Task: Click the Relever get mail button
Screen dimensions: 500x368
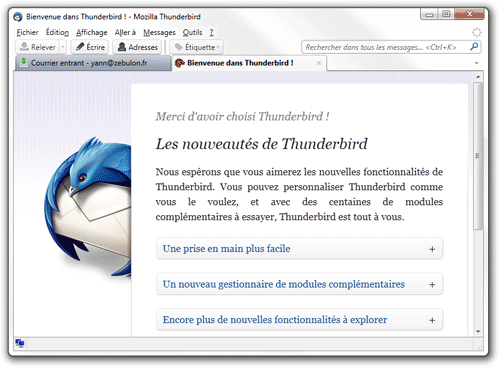Action: click(x=37, y=47)
